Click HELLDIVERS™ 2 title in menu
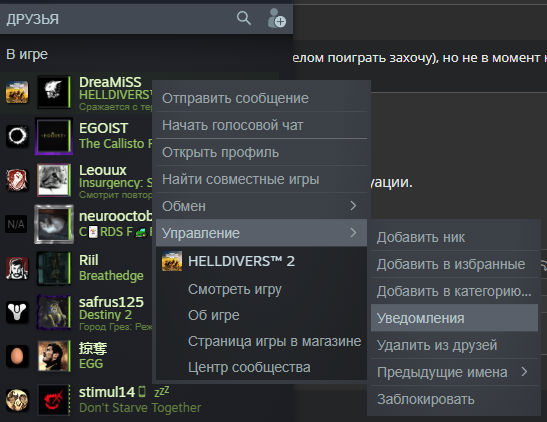547x422 pixels. pos(241,261)
